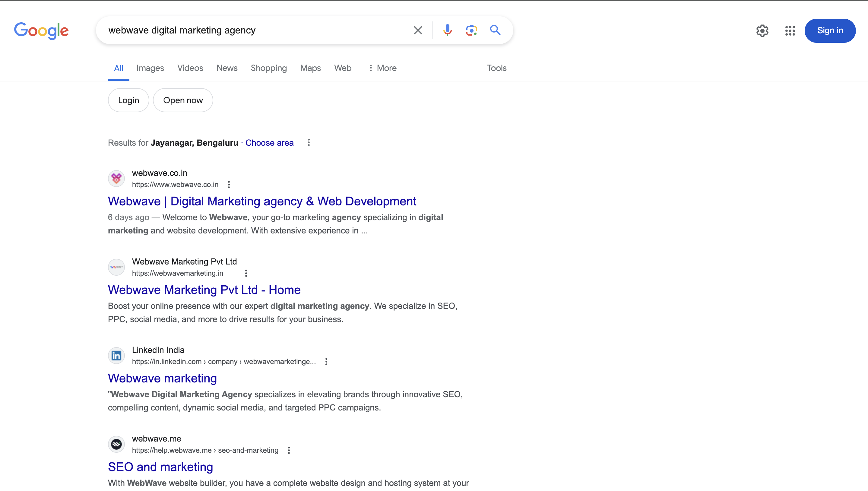The height and width of the screenshot is (491, 868).
Task: Click the magnifying glass search icon
Action: coord(495,30)
